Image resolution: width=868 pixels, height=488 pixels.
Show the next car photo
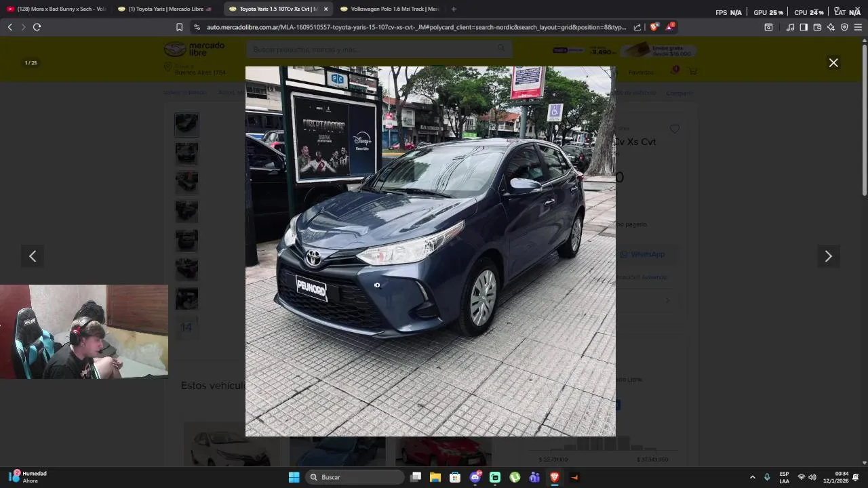(828, 256)
